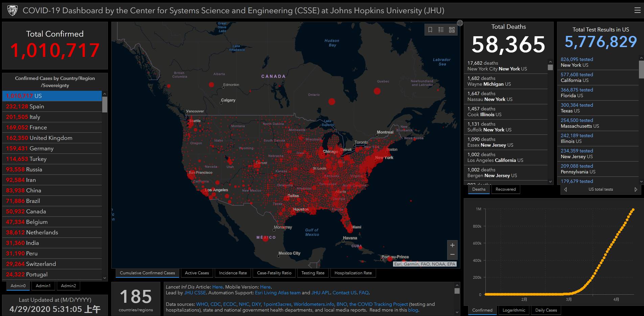Open the JHU CSSE link
644x316 pixels.
[195, 293]
